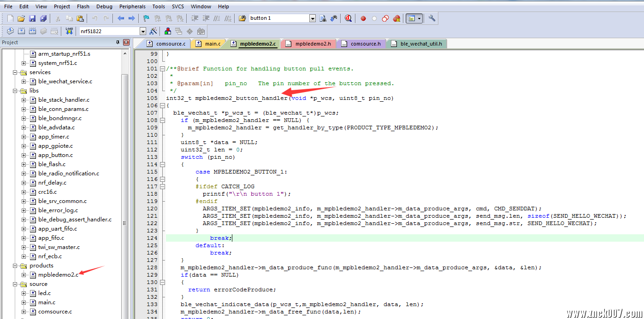Open the window layout dropdown arrow
The width and height of the screenshot is (644, 319).
[419, 18]
